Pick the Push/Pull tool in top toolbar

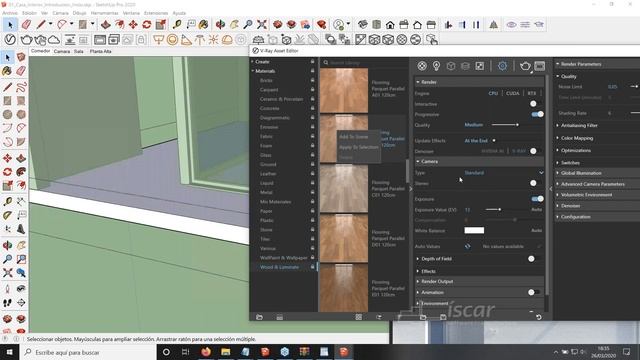point(105,24)
